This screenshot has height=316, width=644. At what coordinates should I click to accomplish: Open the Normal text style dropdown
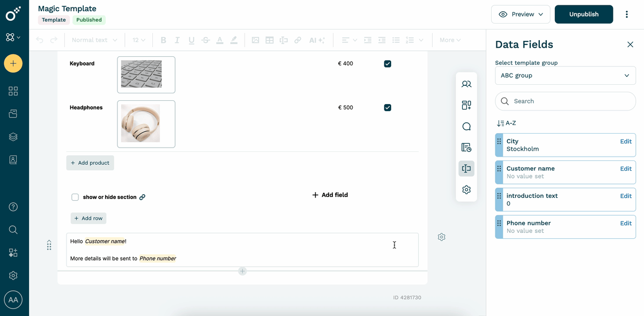click(x=94, y=40)
